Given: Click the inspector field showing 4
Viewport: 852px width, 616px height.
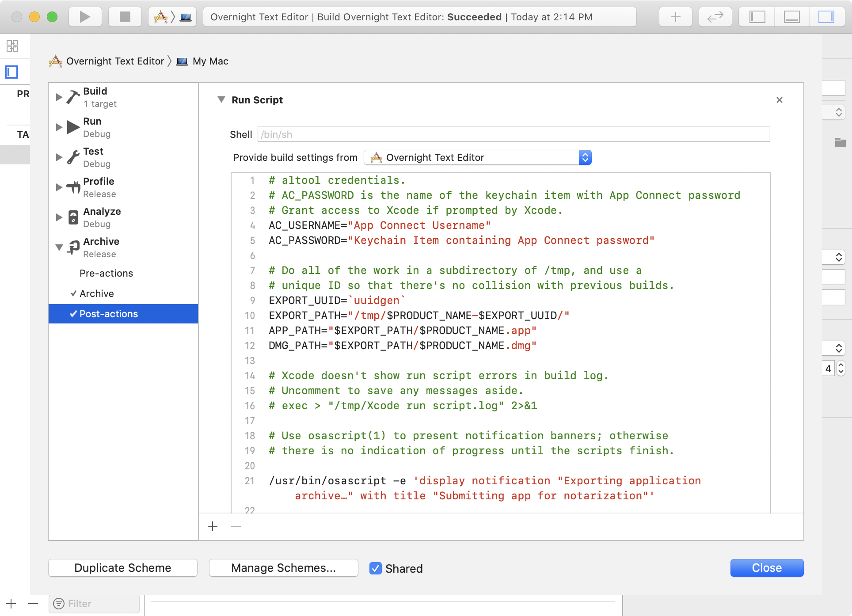Looking at the screenshot, I should point(828,368).
